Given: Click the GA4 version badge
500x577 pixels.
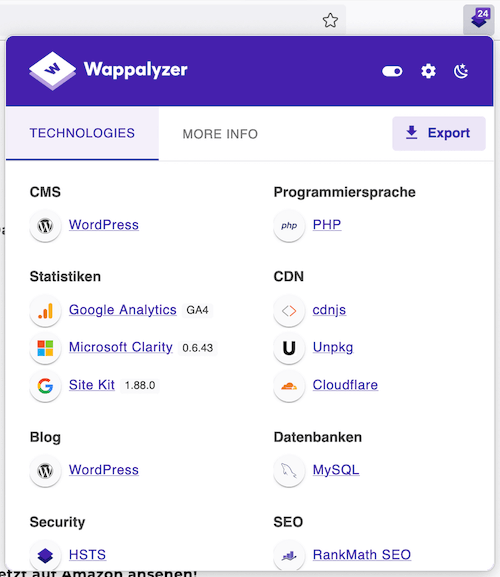Looking at the screenshot, I should coord(197,310).
